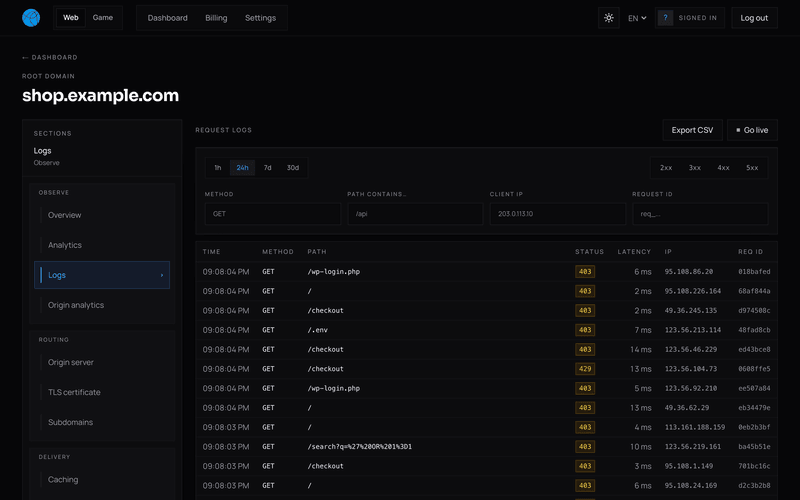Toggle the 2xx status filter
The width and height of the screenshot is (800, 500).
point(666,167)
